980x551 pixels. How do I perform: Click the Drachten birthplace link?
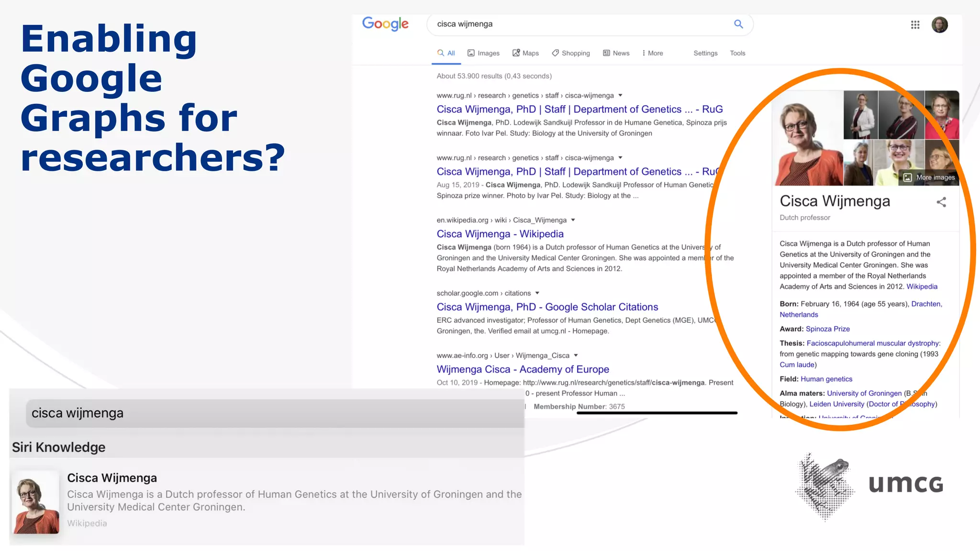click(x=926, y=304)
